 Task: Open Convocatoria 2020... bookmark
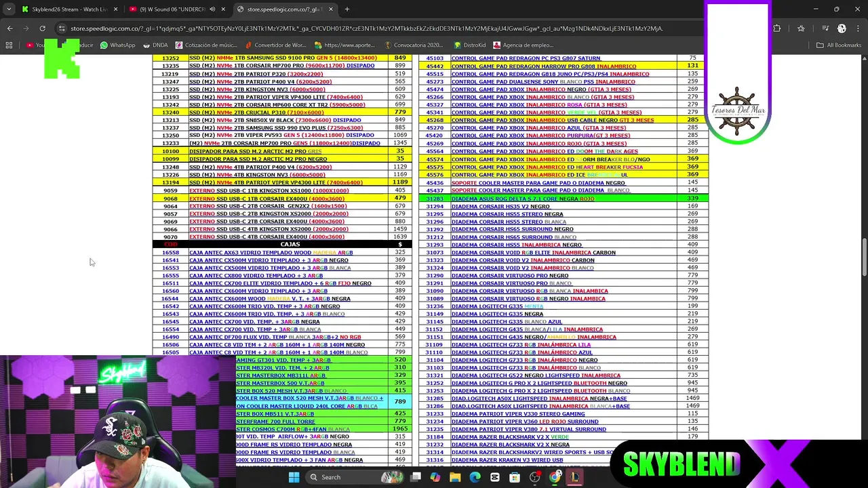pos(413,45)
